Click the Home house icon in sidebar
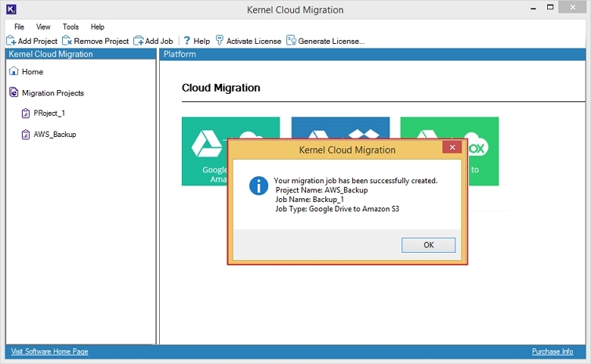Viewport: 591px width, 364px height. click(14, 71)
